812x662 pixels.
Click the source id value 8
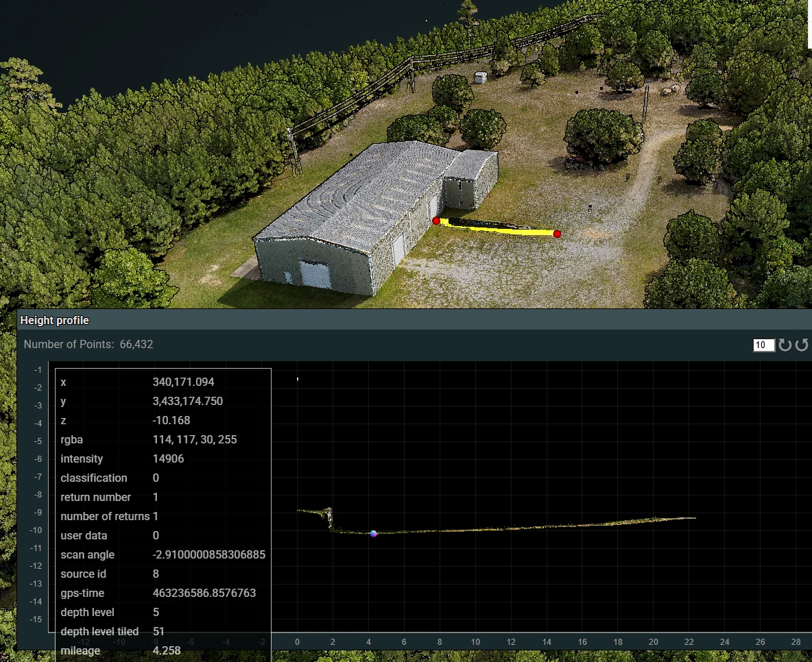(156, 574)
